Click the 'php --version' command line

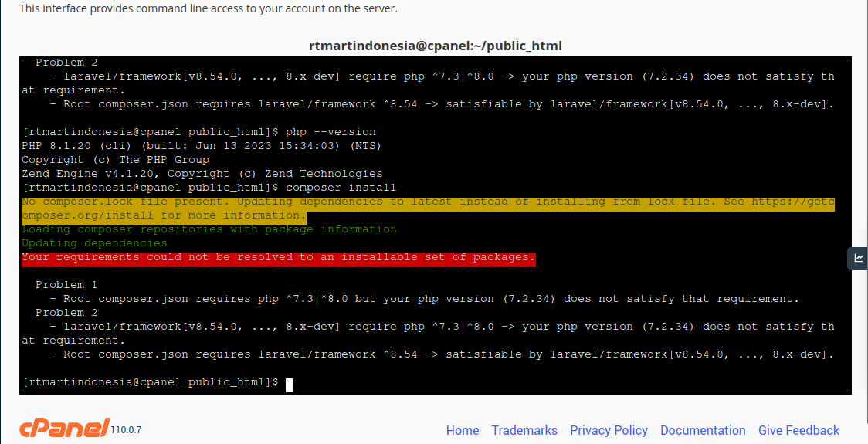tap(331, 132)
